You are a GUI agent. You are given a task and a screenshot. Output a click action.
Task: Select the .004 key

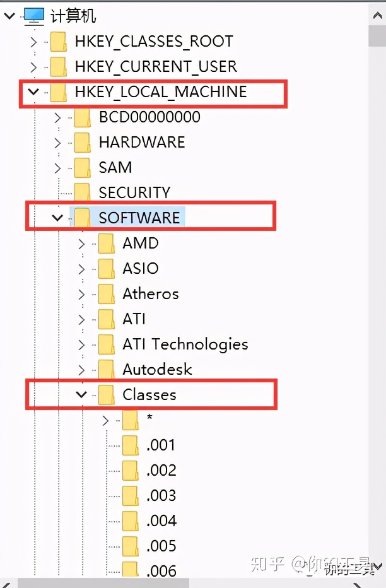pos(161,521)
